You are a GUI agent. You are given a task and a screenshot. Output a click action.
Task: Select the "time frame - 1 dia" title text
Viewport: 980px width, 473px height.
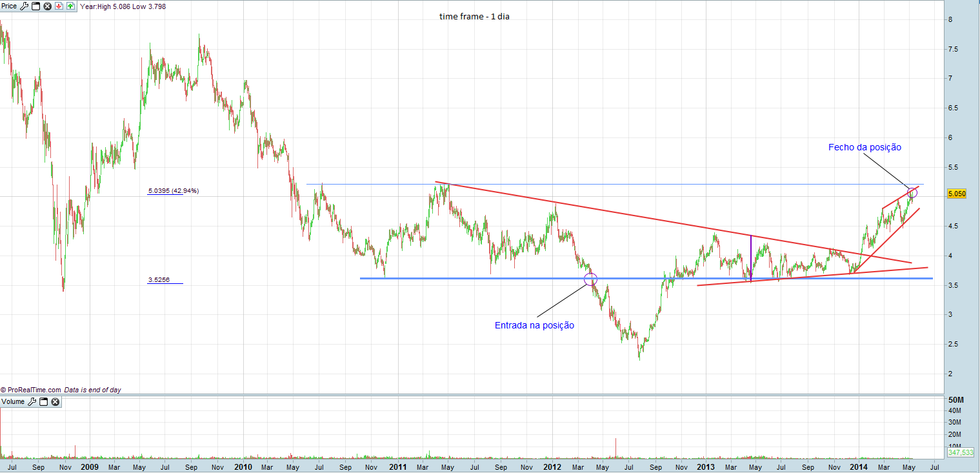(x=474, y=16)
